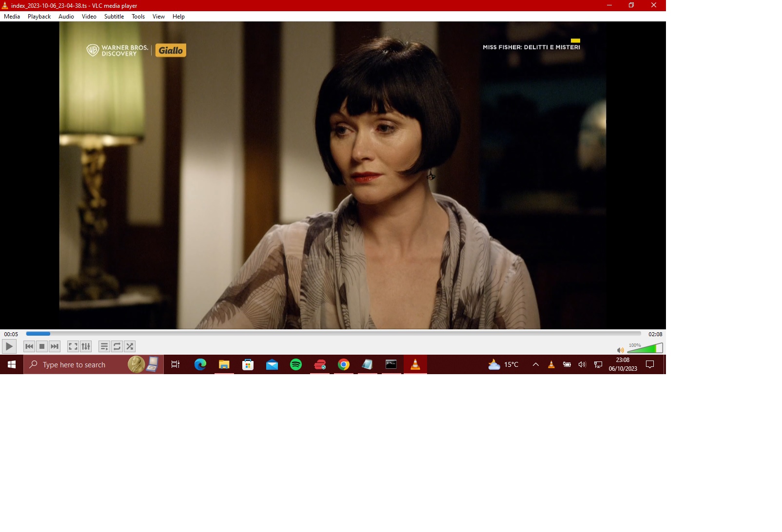Show extended settings (effects) dialog
The image size is (782, 532).
click(86, 346)
